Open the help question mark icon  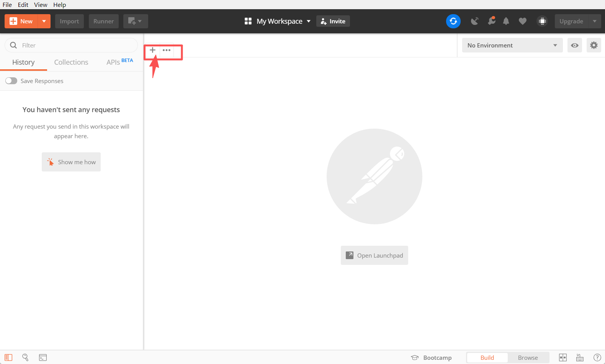click(x=597, y=357)
